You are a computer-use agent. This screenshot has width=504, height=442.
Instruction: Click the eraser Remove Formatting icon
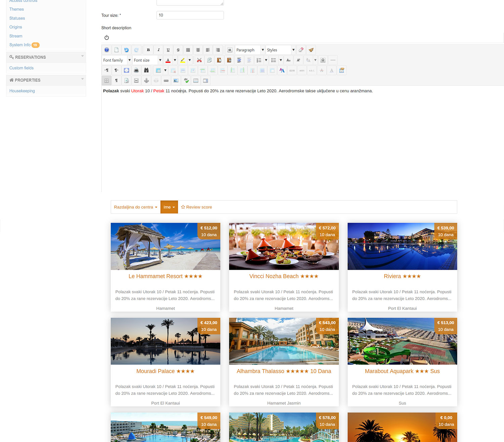point(301,50)
